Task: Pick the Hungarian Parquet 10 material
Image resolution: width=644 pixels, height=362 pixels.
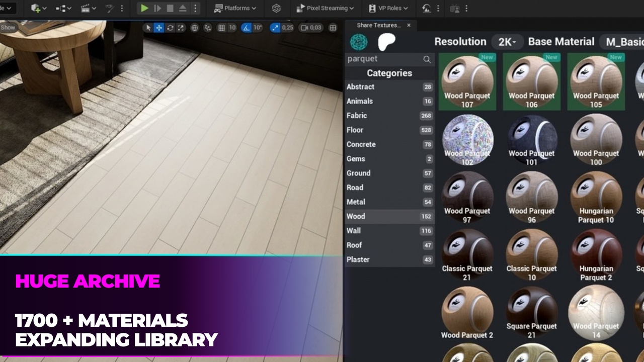Action: point(596,197)
